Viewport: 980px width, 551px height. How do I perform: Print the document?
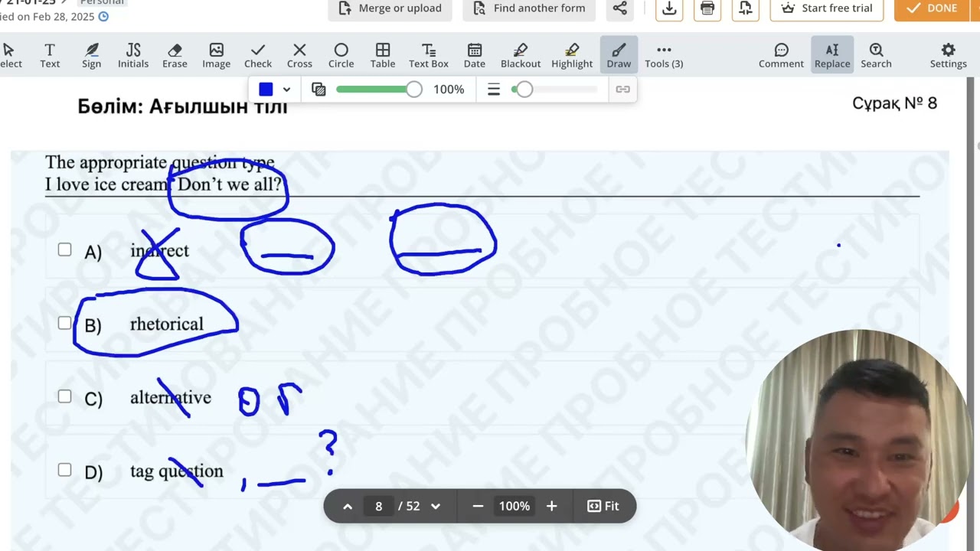pos(707,8)
